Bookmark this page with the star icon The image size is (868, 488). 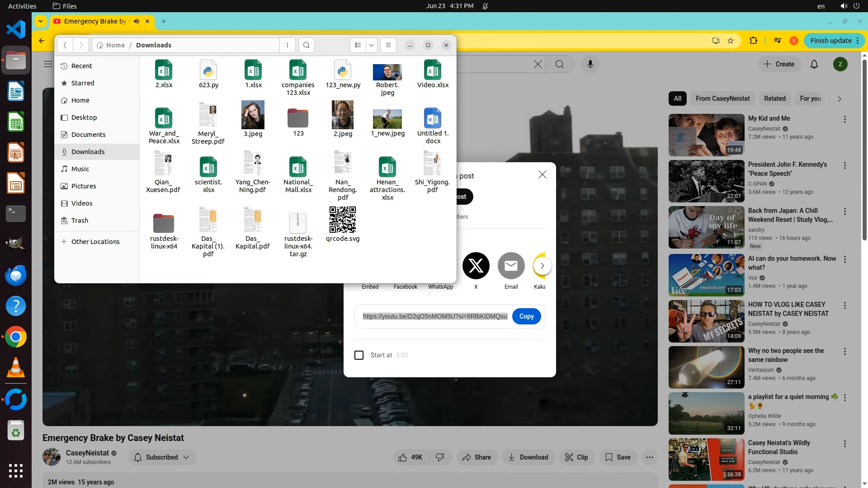[x=731, y=41]
